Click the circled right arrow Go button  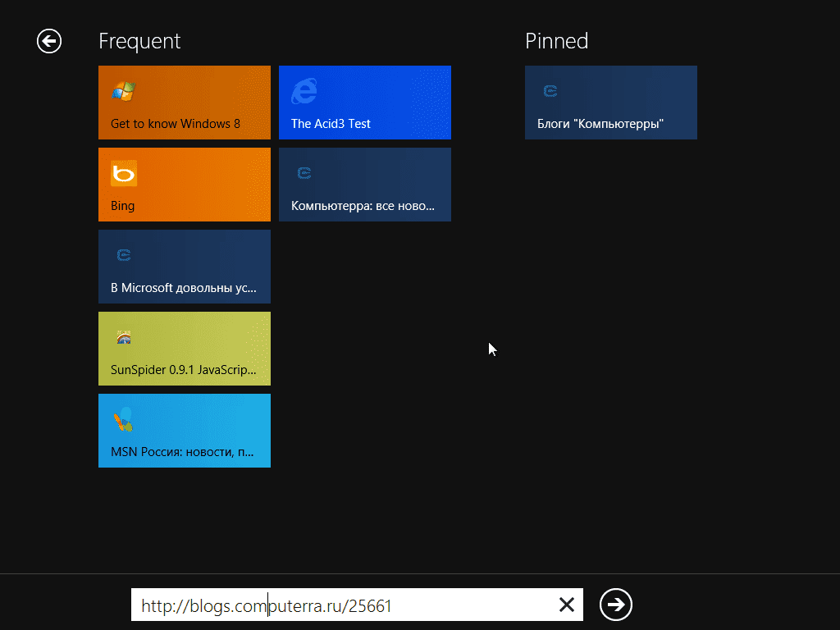616,605
